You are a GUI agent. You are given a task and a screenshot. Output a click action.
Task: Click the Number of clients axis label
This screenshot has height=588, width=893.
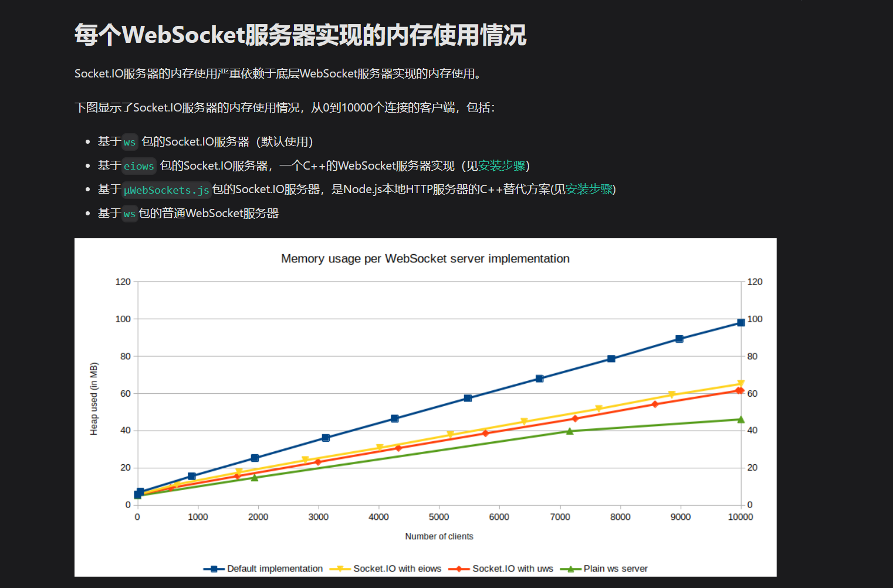point(439,536)
